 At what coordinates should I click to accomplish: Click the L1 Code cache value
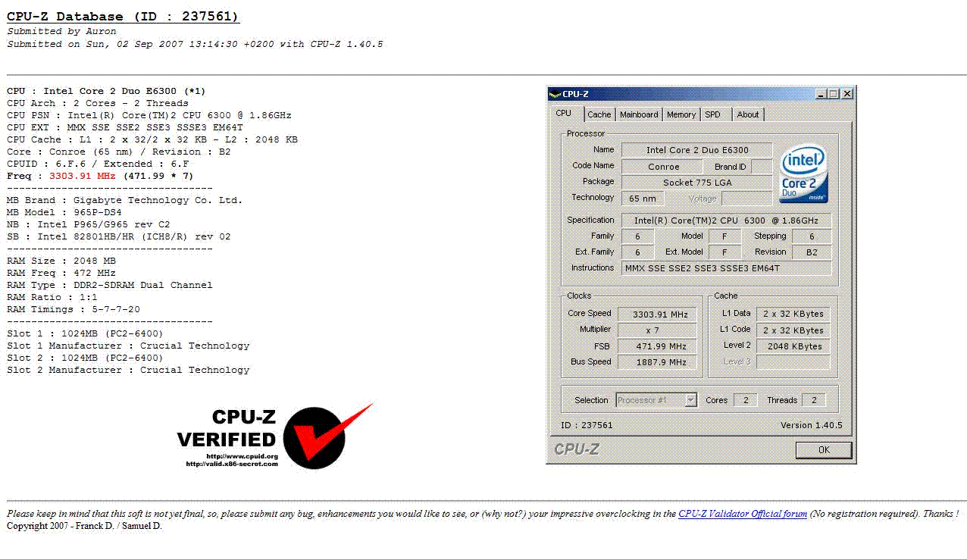click(x=793, y=330)
